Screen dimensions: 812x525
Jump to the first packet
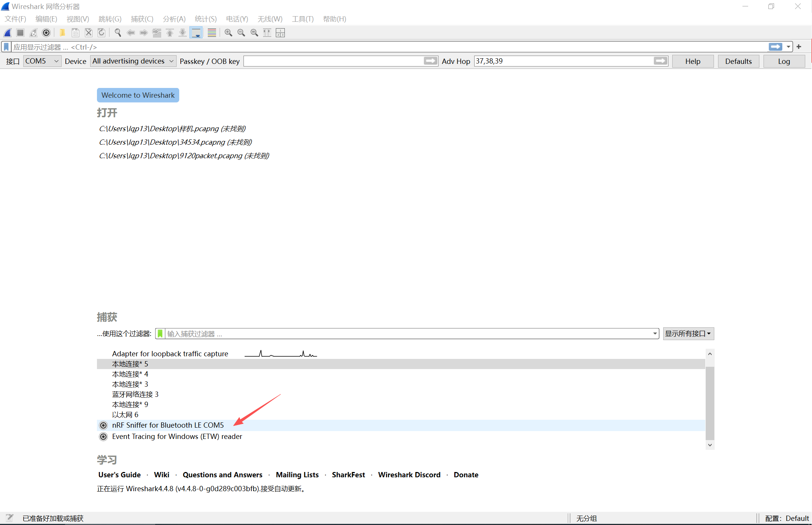[170, 33]
